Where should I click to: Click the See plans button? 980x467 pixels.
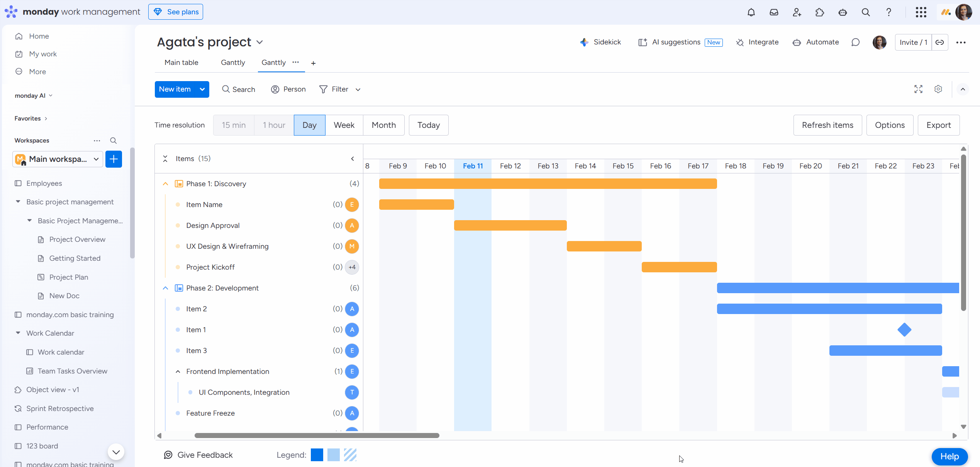[x=176, y=12]
